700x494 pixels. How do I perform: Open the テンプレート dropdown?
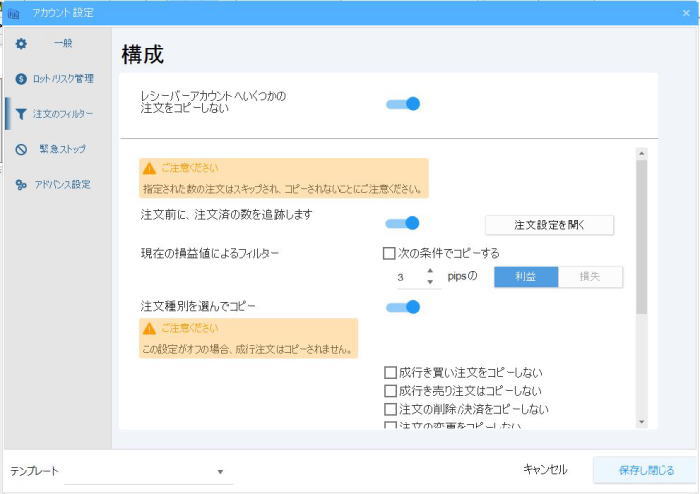(x=148, y=472)
